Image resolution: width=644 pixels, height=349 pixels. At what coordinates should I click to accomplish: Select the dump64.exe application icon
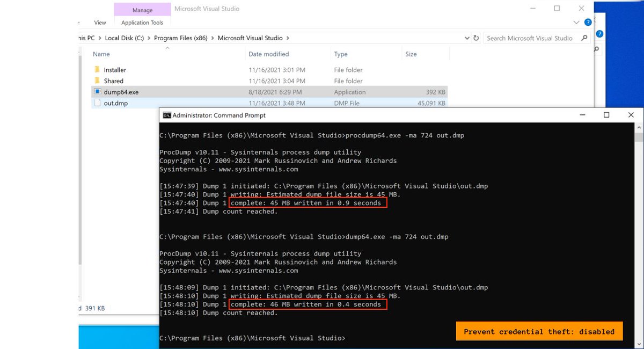click(97, 92)
